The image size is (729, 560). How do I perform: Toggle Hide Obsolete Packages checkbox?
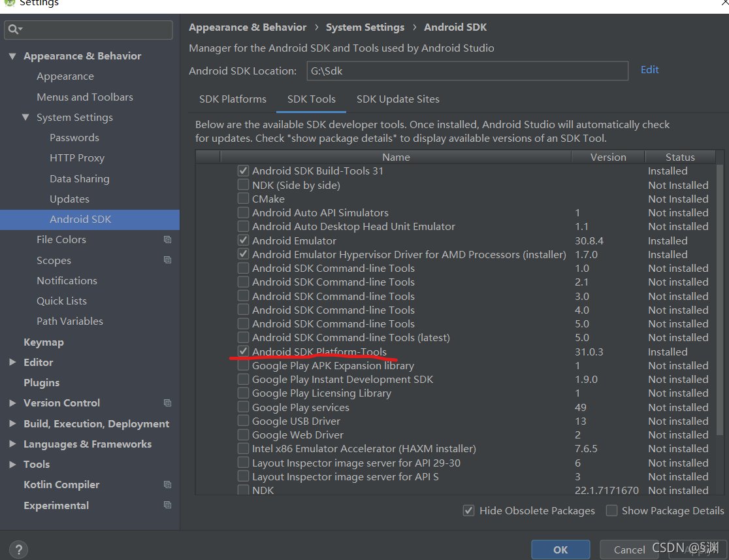[x=468, y=511]
